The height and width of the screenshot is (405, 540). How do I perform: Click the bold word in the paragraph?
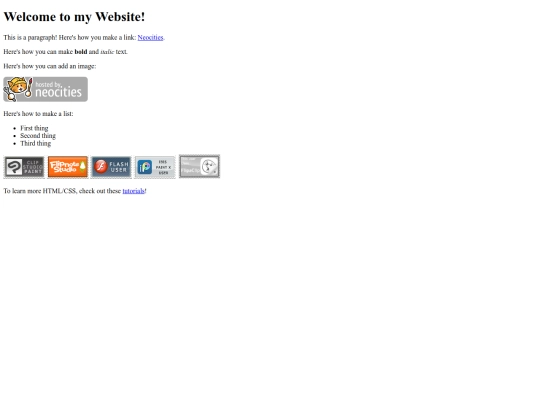click(x=81, y=52)
